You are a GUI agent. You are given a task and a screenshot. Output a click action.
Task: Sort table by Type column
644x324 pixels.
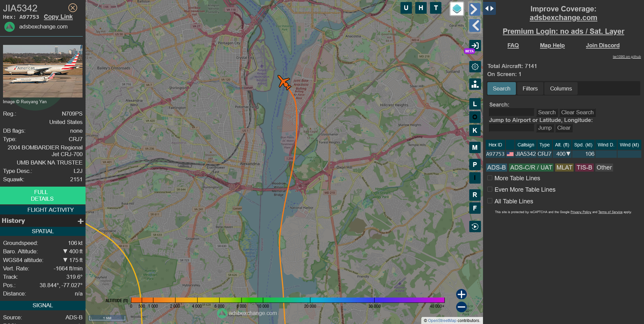[544, 145]
